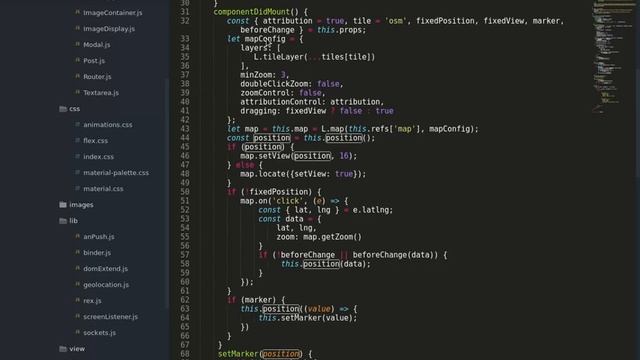Click map.on 'click' handler line
The height and width of the screenshot is (360, 640).
click(x=294, y=201)
